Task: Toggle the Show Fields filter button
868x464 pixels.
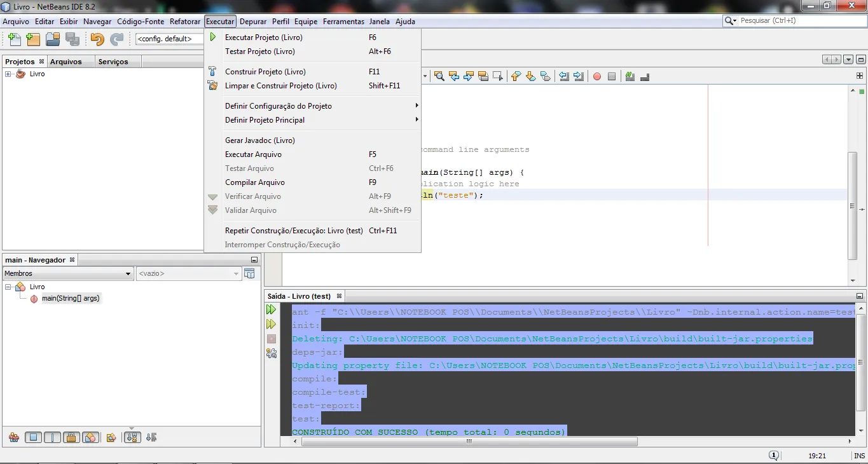Action: 33,437
